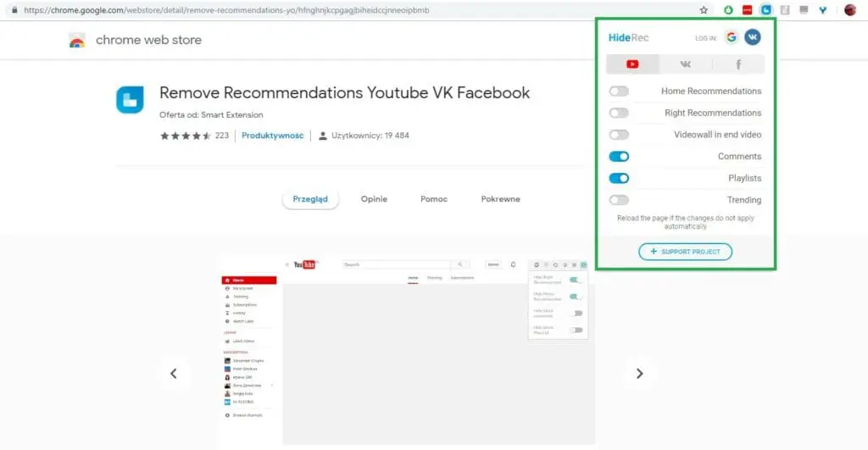Click the HideRec logo text
868x450 pixels.
628,37
